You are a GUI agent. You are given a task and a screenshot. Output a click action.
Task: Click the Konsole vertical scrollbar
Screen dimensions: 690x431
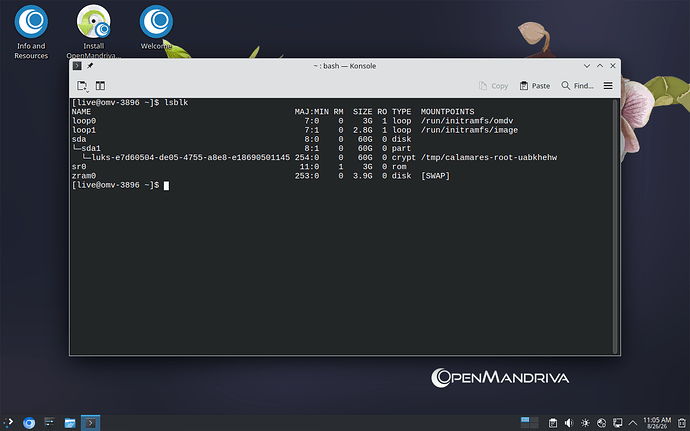[616, 226]
